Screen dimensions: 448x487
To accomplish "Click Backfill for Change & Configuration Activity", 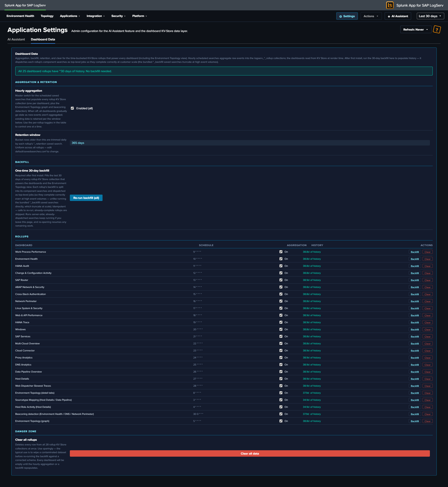I will [415, 273].
